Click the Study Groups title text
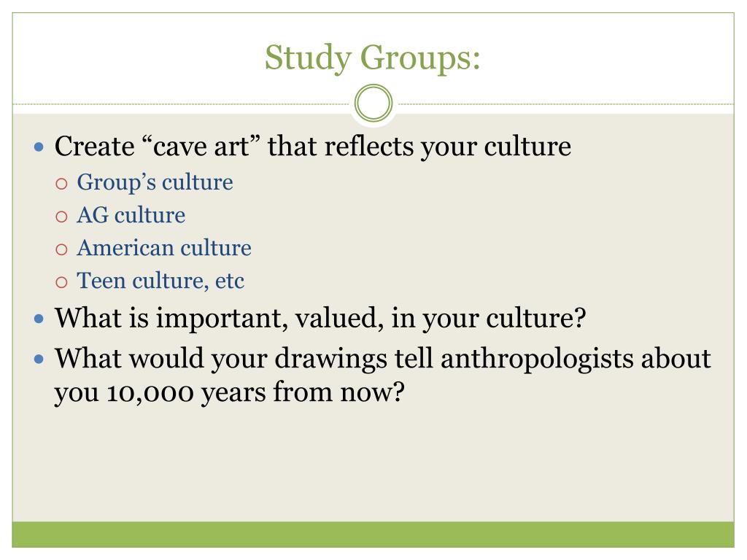This screenshot has width=747, height=560. 373,58
